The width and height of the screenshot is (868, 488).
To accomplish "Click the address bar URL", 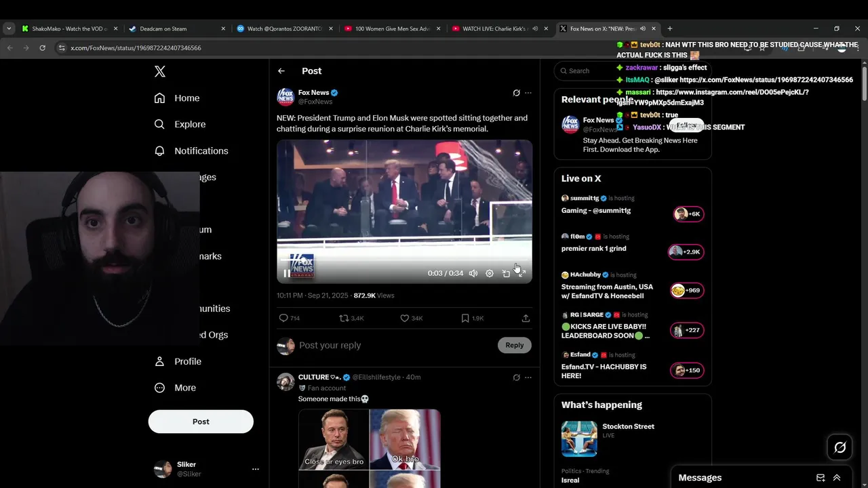I will tap(136, 48).
